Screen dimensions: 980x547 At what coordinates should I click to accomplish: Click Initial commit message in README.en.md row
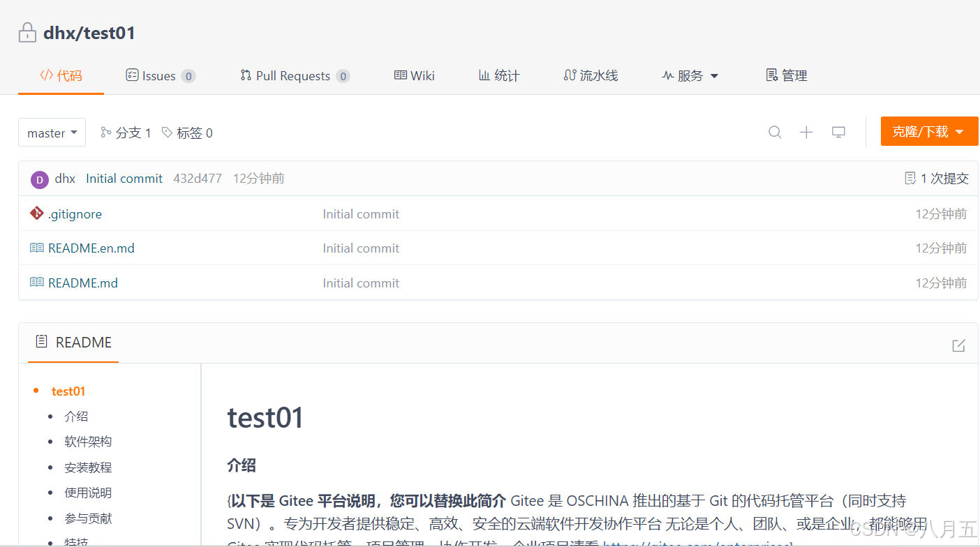coord(361,248)
